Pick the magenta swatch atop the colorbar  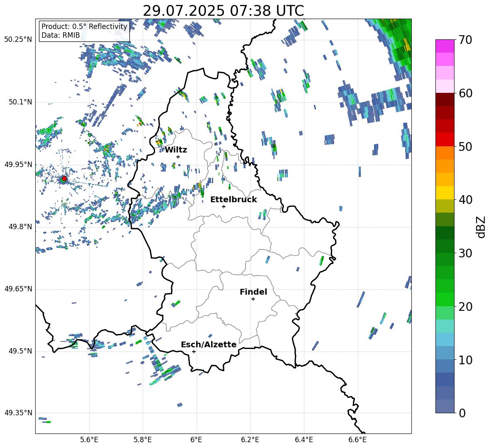(x=445, y=46)
